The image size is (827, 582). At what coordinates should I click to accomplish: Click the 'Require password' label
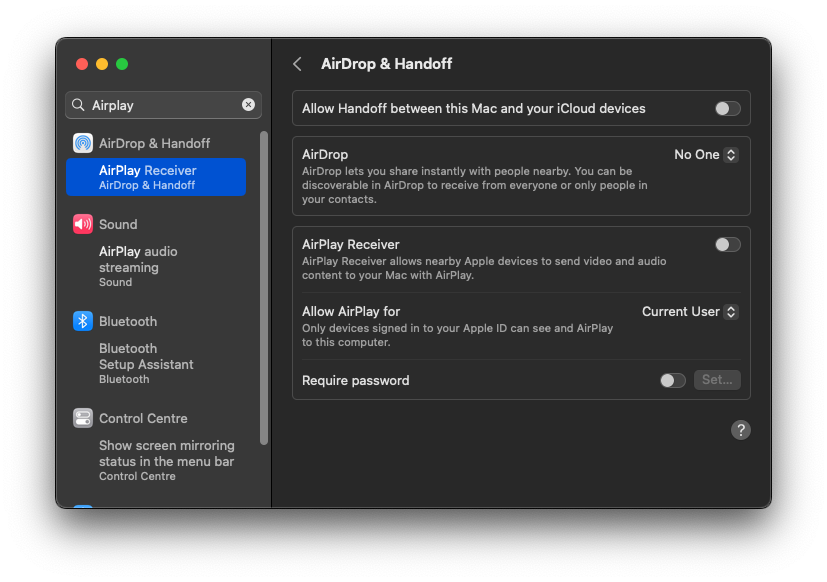[x=355, y=380]
